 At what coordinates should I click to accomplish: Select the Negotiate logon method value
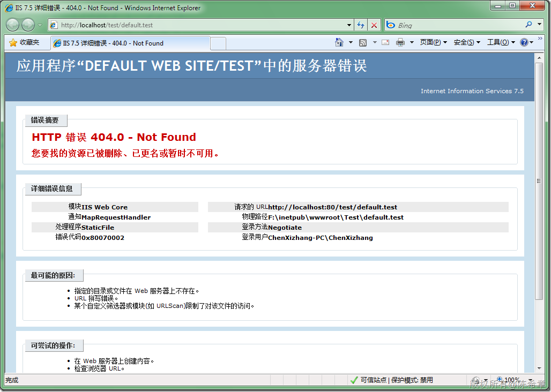285,228
